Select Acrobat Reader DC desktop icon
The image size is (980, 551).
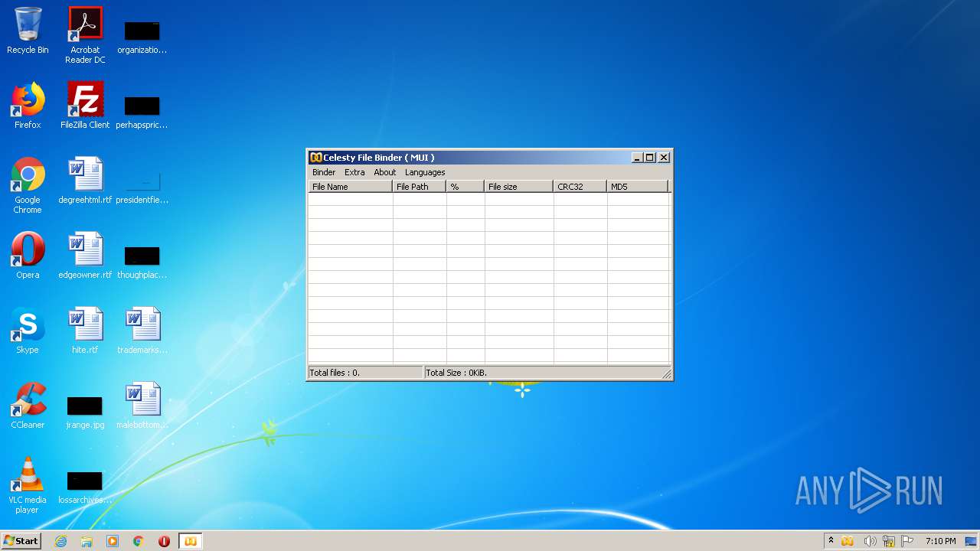click(85, 35)
